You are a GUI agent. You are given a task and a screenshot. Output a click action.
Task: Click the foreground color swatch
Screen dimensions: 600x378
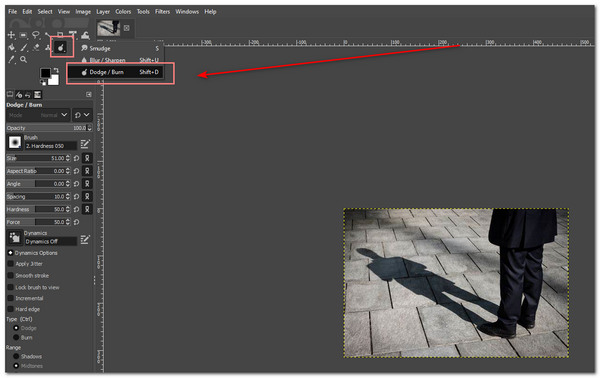click(46, 73)
